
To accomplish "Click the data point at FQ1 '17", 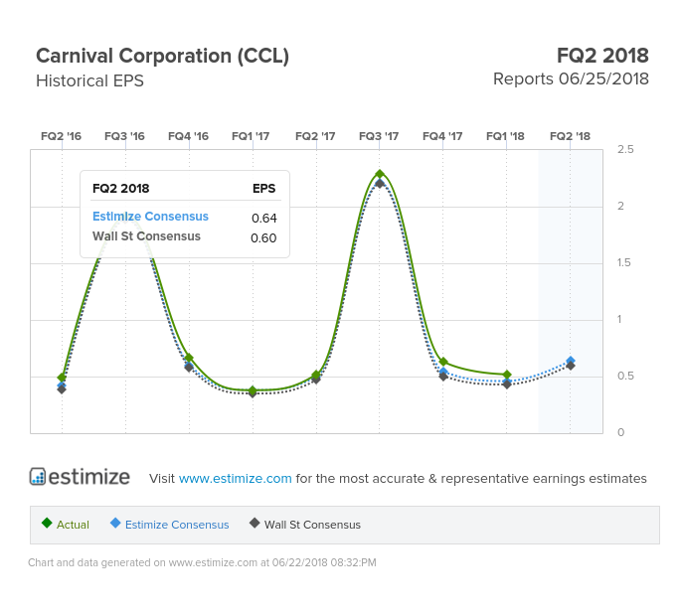I will coord(253,391).
